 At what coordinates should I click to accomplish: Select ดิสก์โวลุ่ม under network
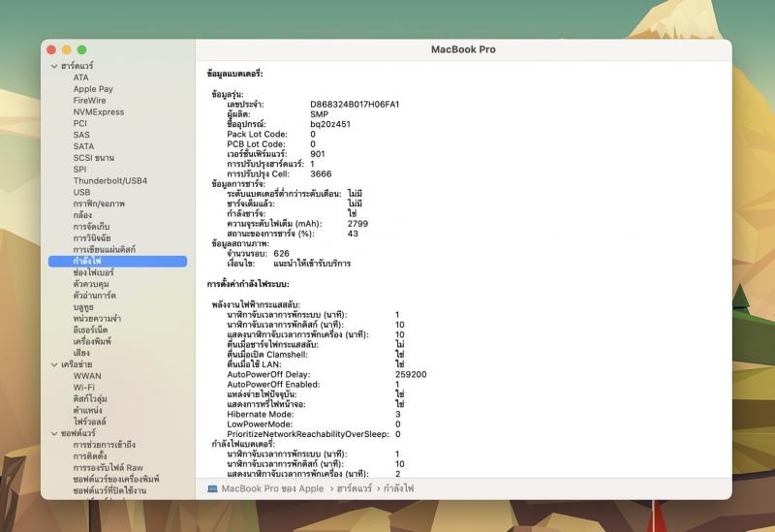coord(90,398)
